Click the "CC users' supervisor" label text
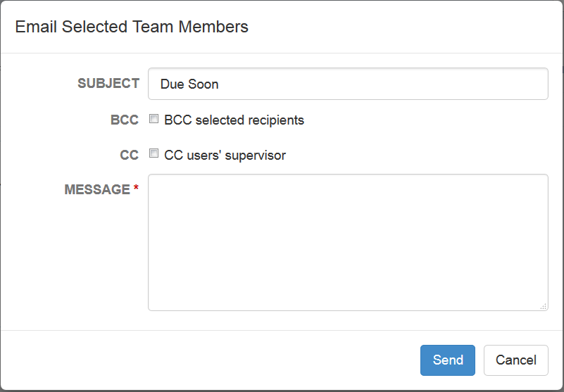This screenshot has height=392, width=564. 225,156
